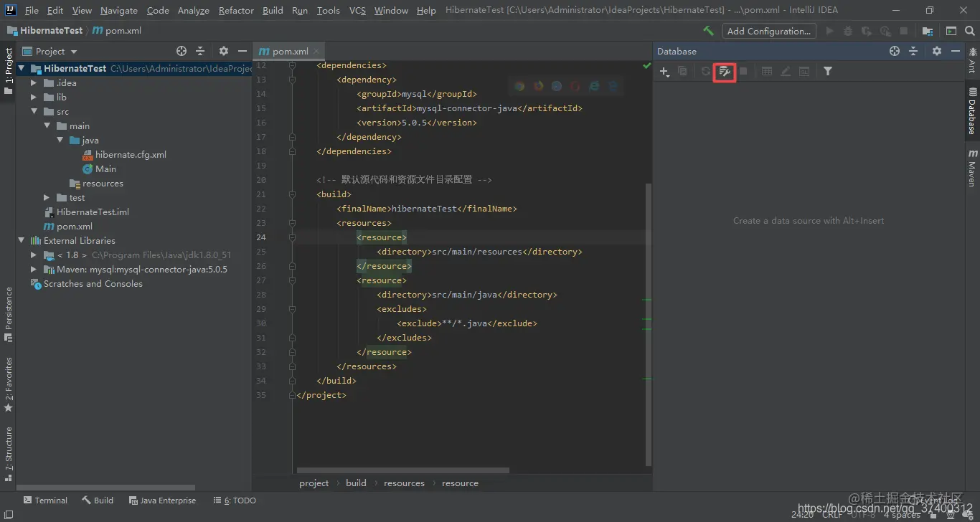The width and height of the screenshot is (980, 522).
Task: Collapse the java folder
Action: pos(60,141)
